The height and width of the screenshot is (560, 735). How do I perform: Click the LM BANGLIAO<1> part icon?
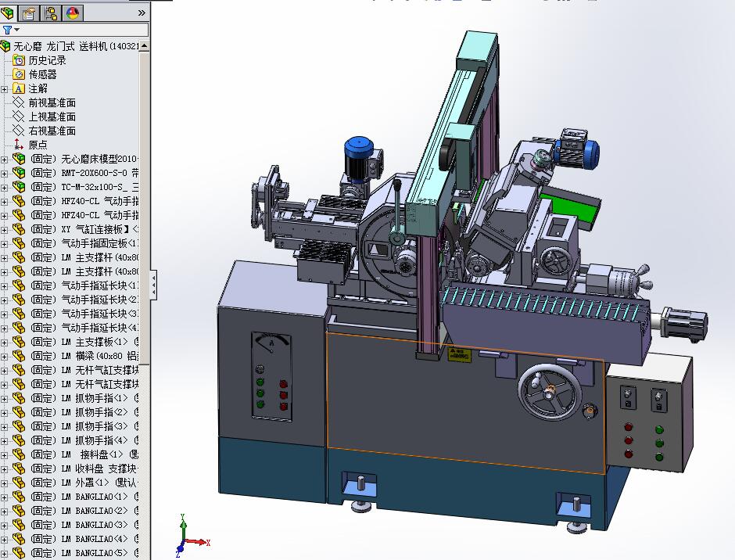point(19,496)
